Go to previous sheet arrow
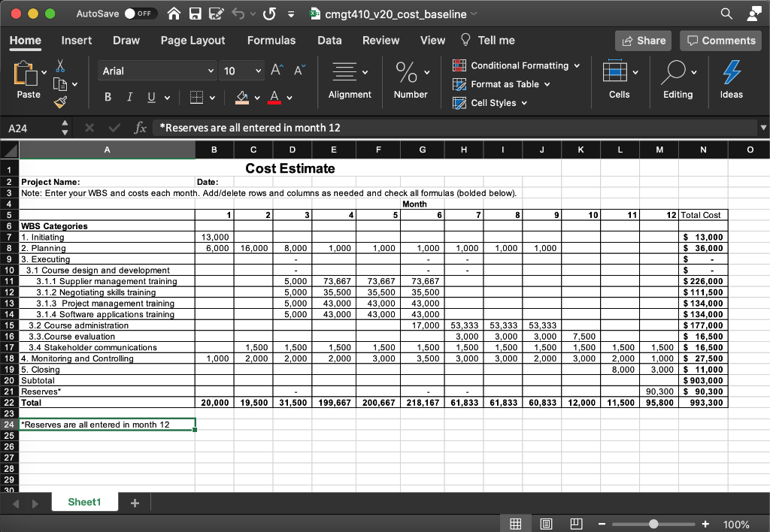770x532 pixels. (16, 503)
